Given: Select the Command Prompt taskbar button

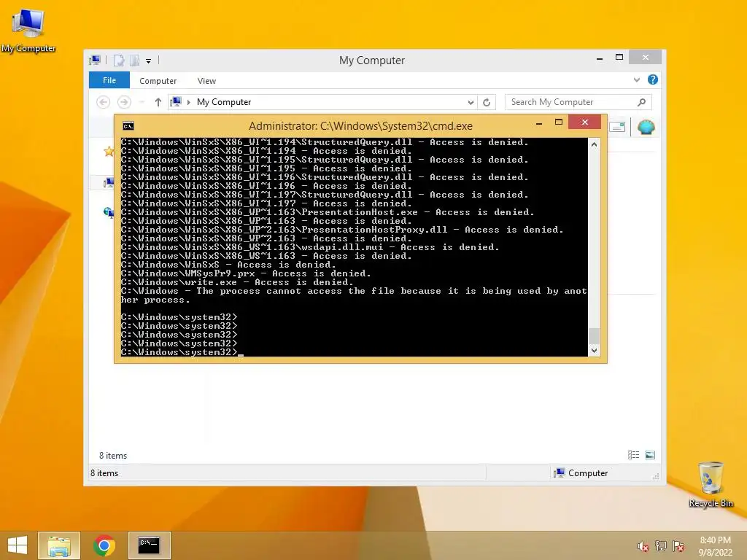Looking at the screenshot, I should 149,545.
